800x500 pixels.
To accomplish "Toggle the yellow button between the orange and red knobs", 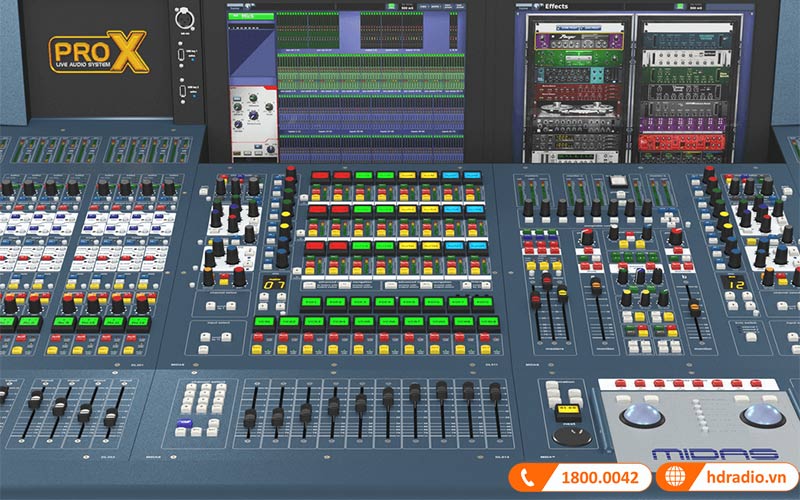I will pos(223,281).
